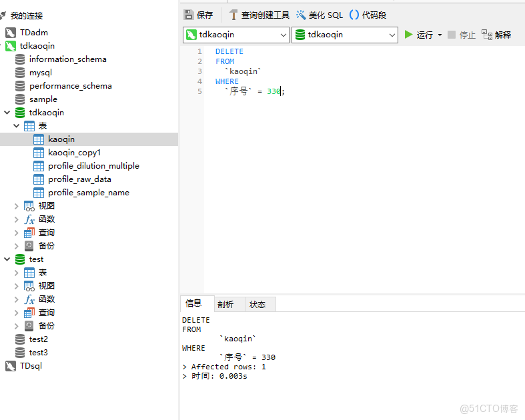Expand the 备份 (Backups) node under tdkaoqin

click(x=16, y=246)
